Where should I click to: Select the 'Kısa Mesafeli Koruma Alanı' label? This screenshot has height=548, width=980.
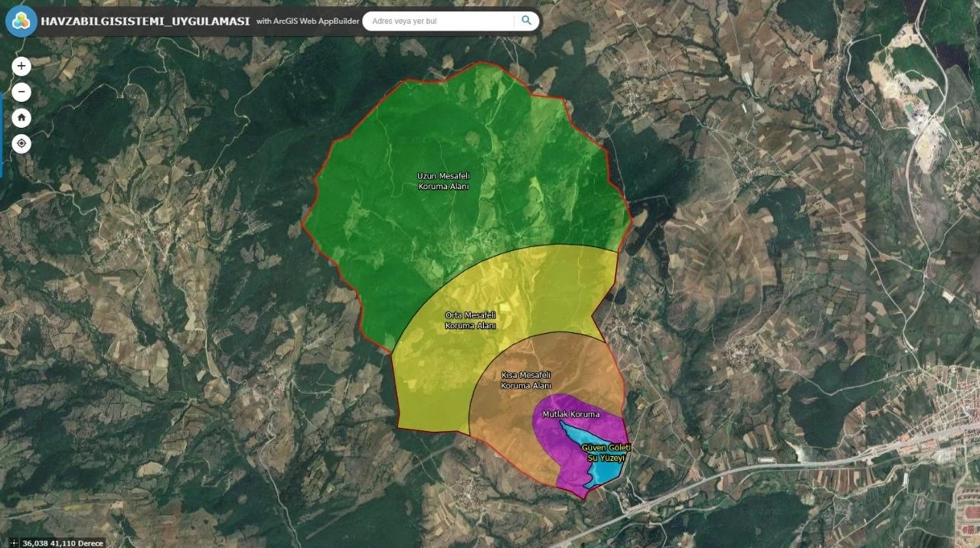(527, 380)
